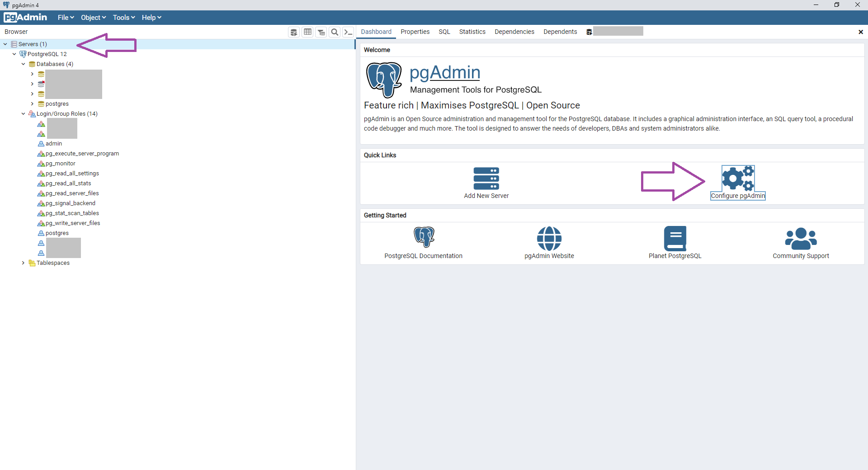
Task: Open the Object menu
Action: (93, 18)
